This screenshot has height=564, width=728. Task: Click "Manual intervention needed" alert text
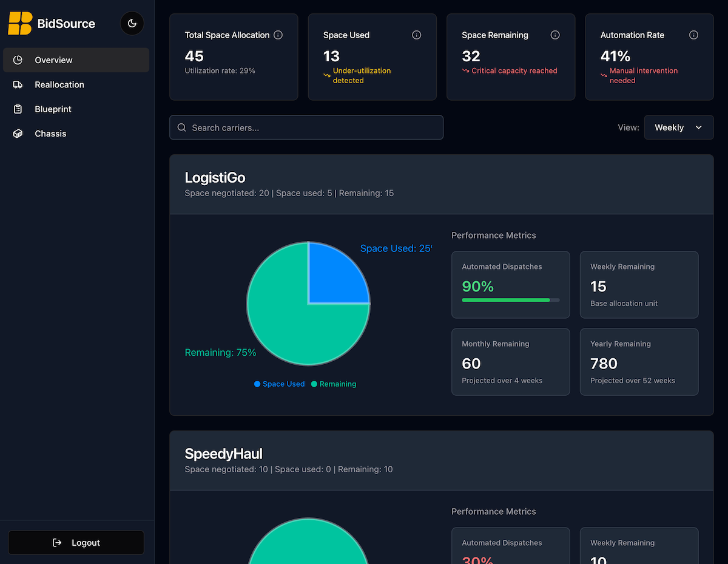(644, 75)
